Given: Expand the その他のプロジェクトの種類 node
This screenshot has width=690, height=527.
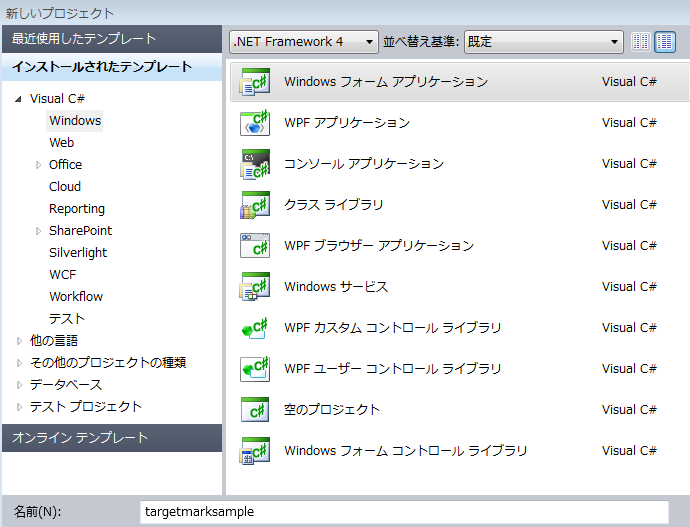Looking at the screenshot, I should (19, 363).
